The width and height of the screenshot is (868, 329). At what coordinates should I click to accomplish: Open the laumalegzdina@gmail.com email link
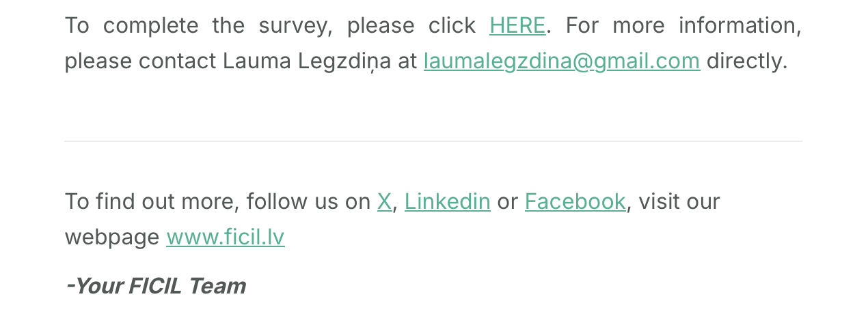tap(561, 61)
